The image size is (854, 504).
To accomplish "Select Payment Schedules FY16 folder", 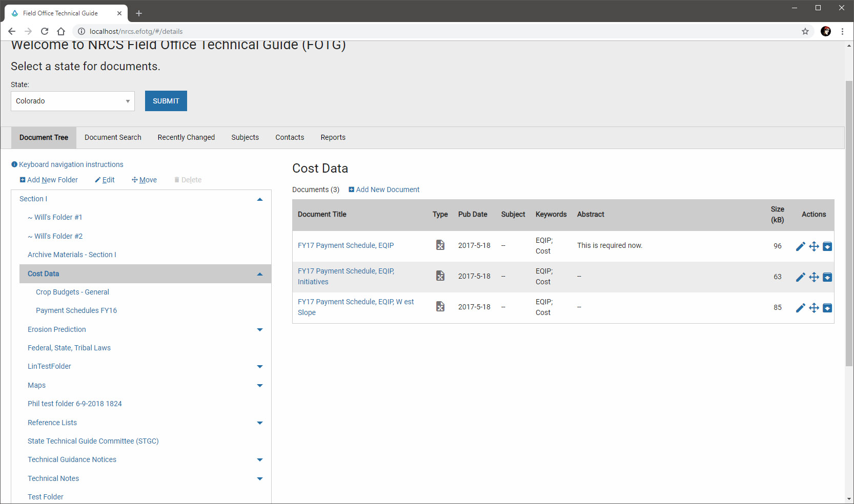I will (x=76, y=310).
